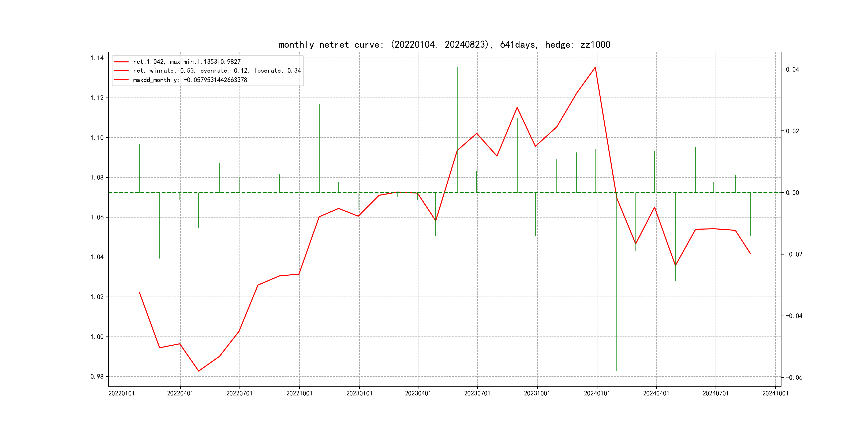Click the red line swatch beside maxdd_monthly
Screen dimensions: 868x434
[x=121, y=80]
